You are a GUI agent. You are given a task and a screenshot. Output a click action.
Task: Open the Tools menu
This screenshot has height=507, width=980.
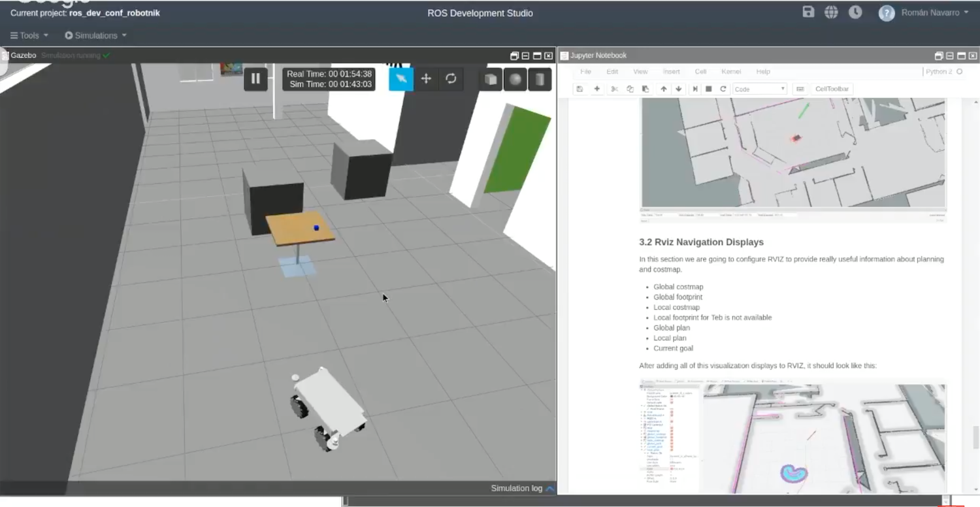[x=29, y=35]
